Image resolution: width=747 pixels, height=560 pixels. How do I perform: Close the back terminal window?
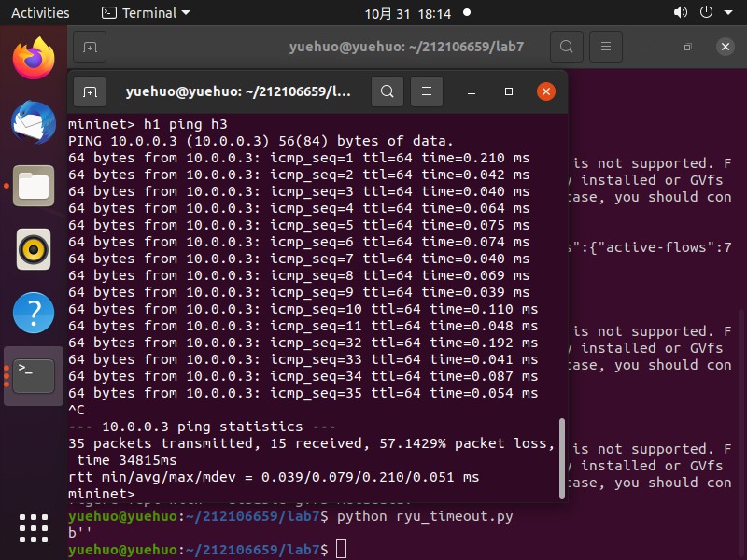click(x=726, y=47)
